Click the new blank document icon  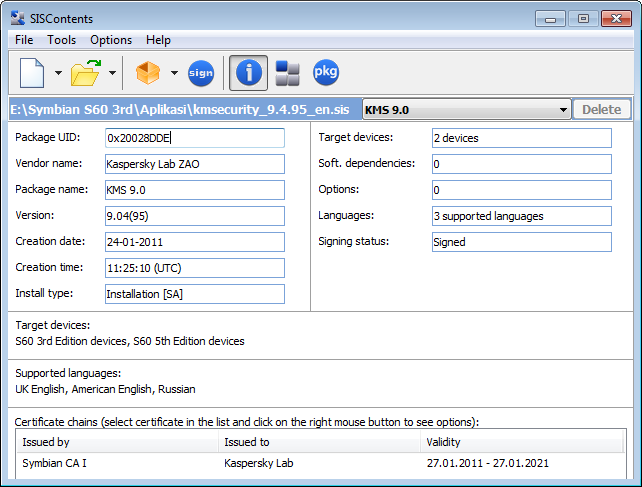coord(32,73)
